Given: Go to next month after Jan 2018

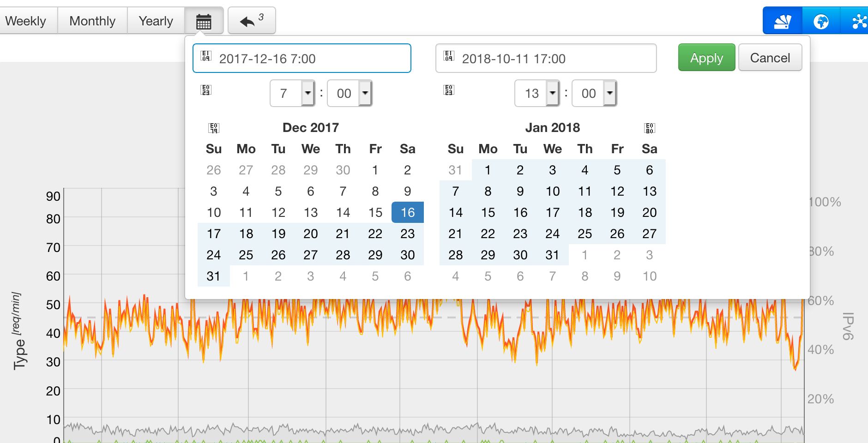Looking at the screenshot, I should click(x=650, y=128).
